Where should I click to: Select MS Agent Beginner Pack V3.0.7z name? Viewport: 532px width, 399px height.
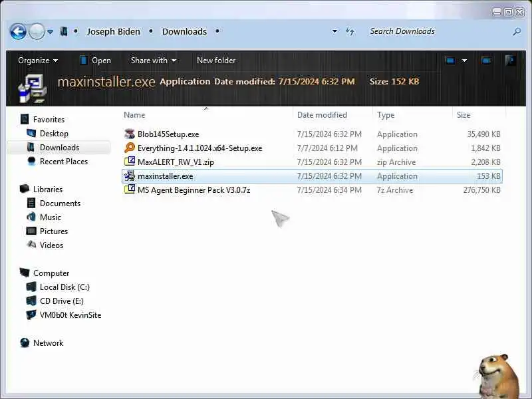tap(194, 190)
